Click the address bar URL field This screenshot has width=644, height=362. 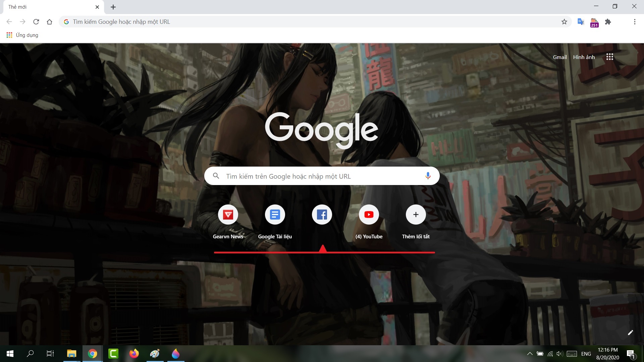315,22
